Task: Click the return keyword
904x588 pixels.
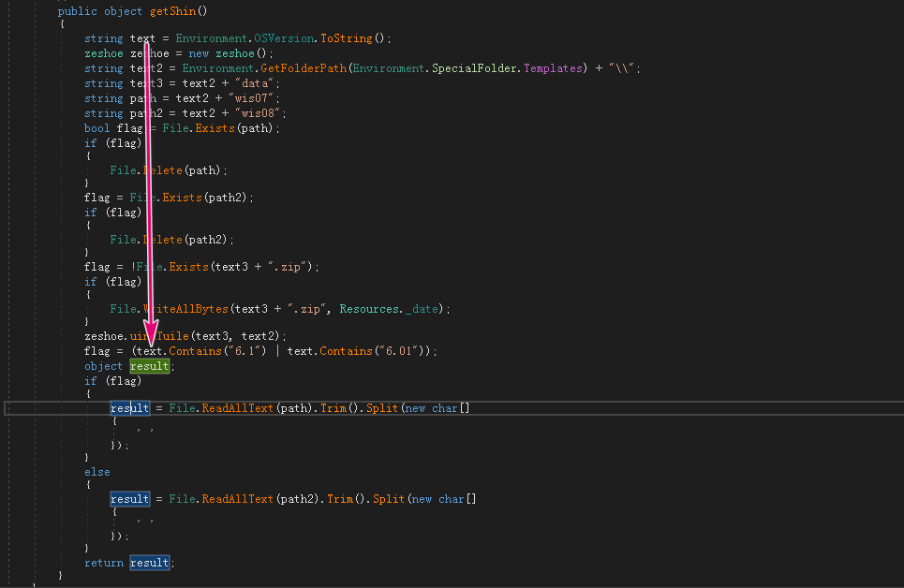Action: [x=104, y=563]
